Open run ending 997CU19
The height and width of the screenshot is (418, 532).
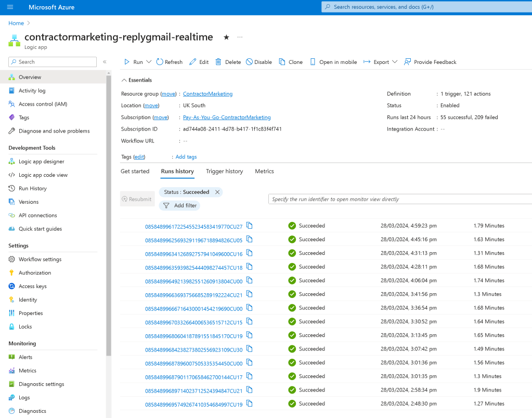(x=194, y=404)
